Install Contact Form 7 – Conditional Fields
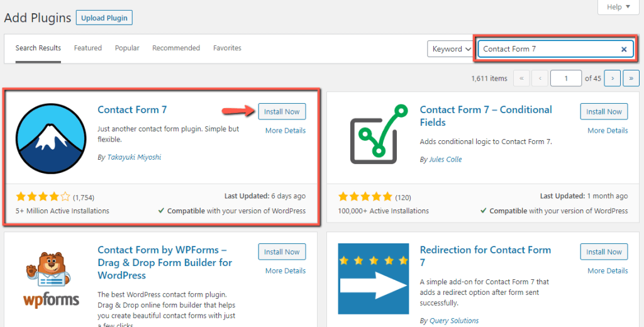644x327 pixels. (604, 112)
